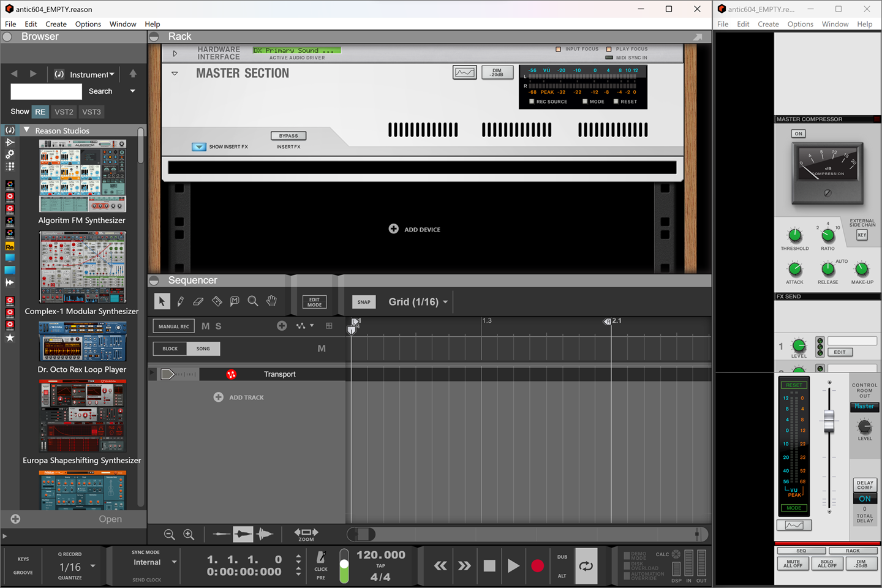
Task: Select the Eraser tool in sequencer toolbar
Action: coord(198,301)
